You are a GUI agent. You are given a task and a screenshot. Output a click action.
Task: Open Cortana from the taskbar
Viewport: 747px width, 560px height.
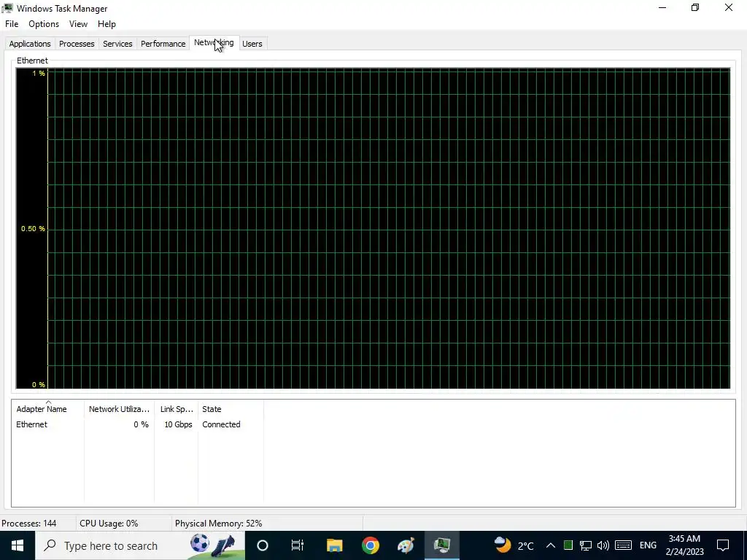[263, 545]
